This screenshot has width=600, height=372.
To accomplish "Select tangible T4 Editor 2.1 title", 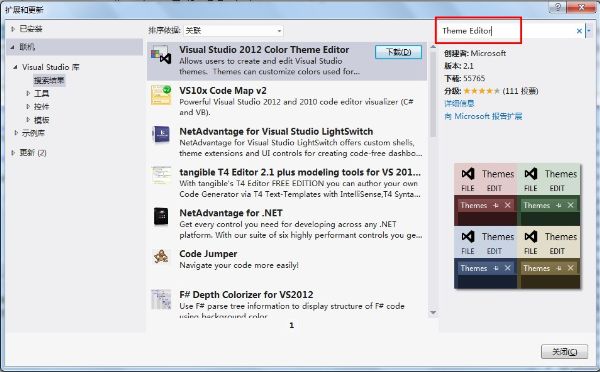I will pos(300,172).
